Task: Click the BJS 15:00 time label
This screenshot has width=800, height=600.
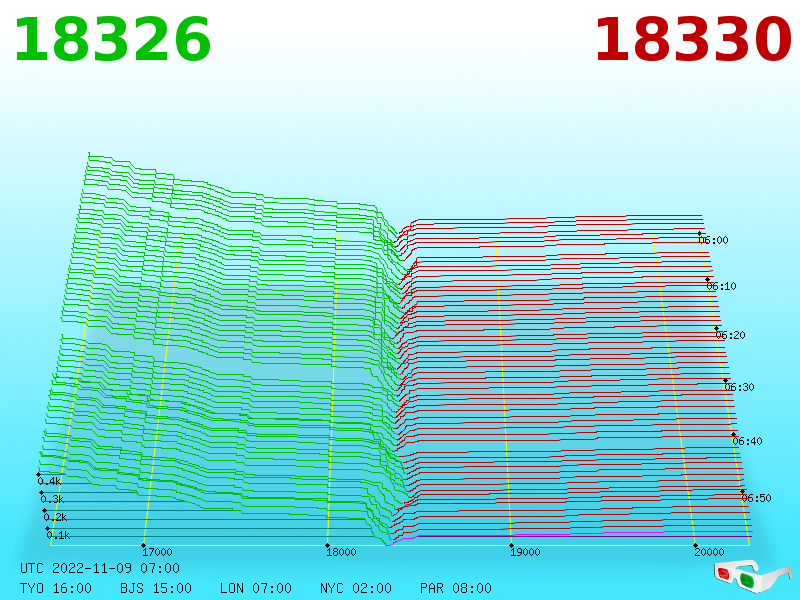Action: (x=156, y=588)
